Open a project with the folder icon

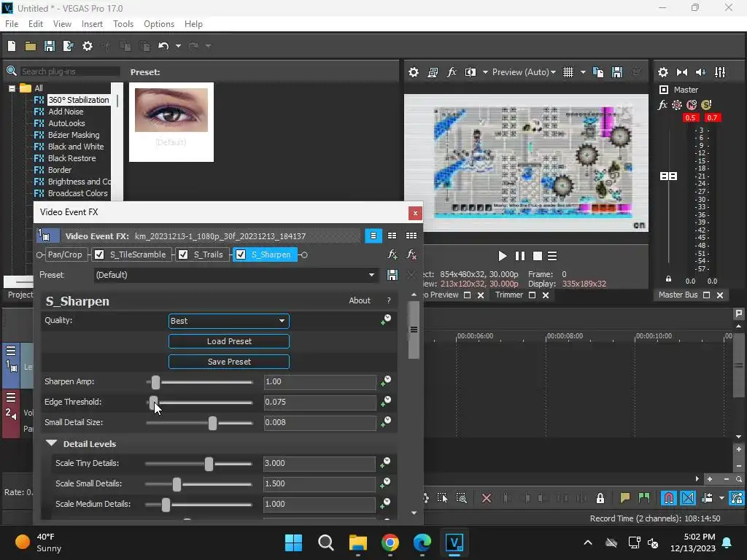[x=31, y=46]
